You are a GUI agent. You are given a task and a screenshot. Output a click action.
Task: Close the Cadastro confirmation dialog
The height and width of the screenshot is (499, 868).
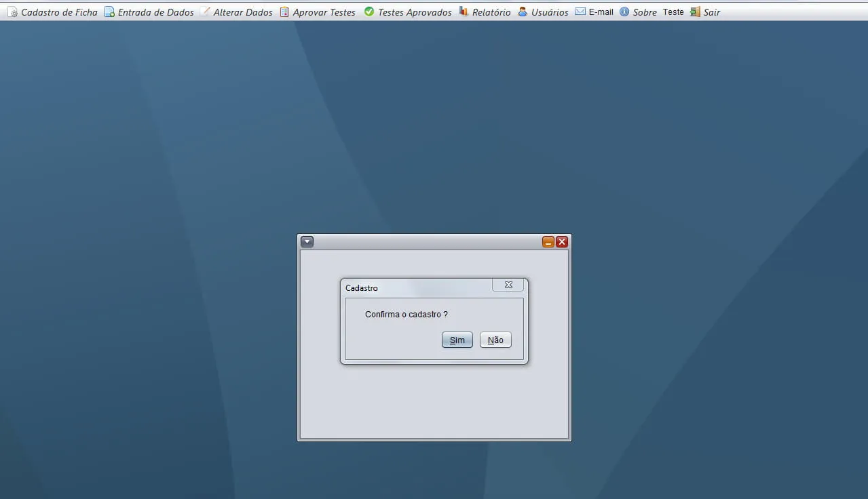pos(508,285)
